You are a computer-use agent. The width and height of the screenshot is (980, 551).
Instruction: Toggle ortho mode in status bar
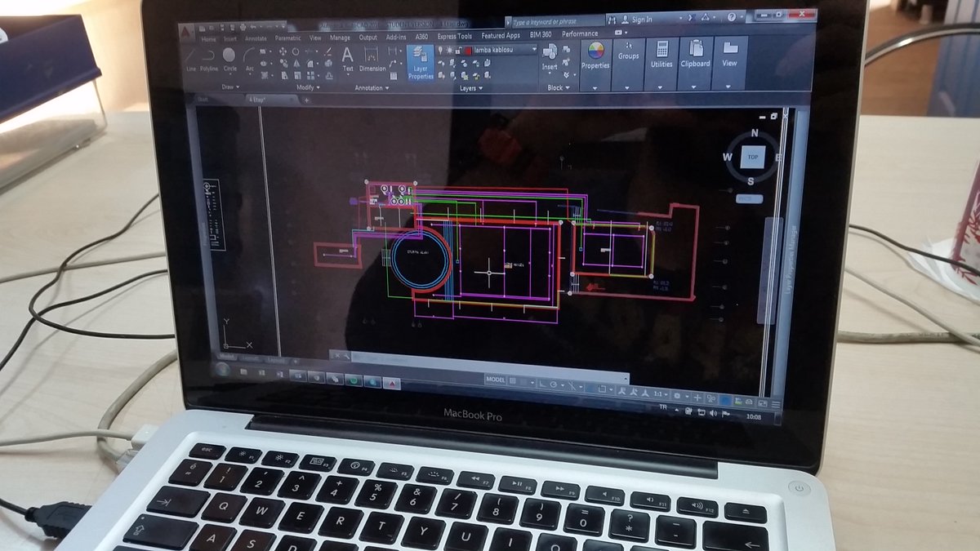coord(543,383)
